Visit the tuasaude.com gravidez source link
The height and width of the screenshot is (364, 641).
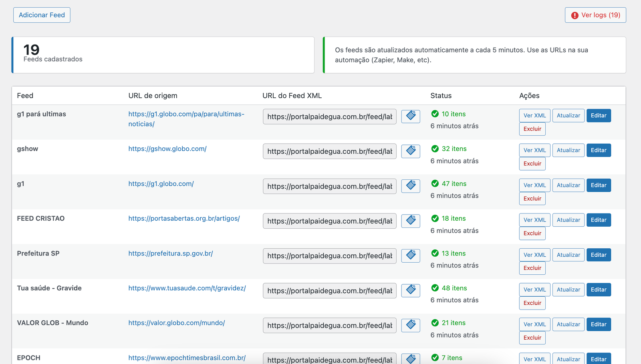(187, 288)
